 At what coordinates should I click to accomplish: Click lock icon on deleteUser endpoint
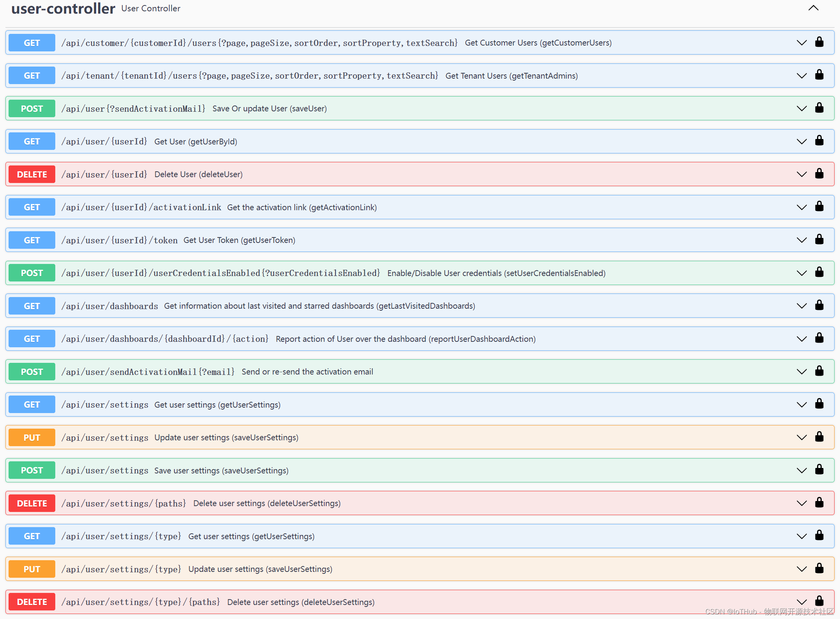tap(819, 174)
